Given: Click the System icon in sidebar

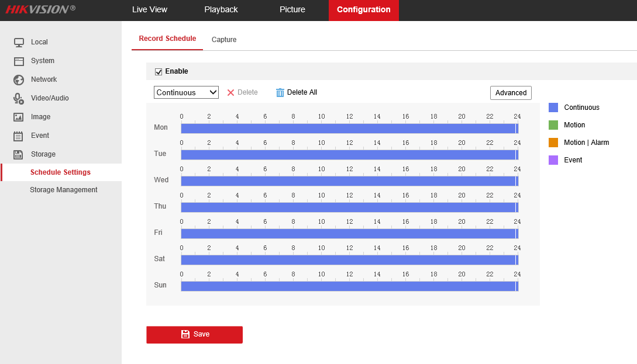Looking at the screenshot, I should pos(19,61).
